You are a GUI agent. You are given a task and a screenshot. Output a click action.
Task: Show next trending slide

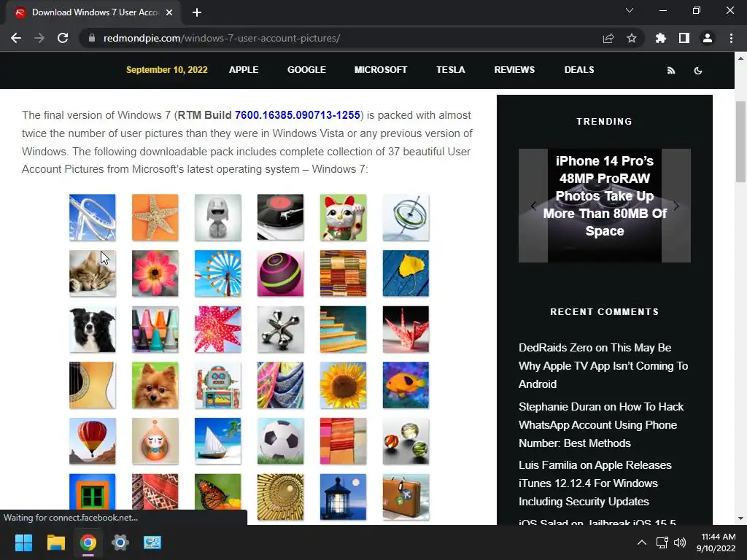click(x=676, y=206)
